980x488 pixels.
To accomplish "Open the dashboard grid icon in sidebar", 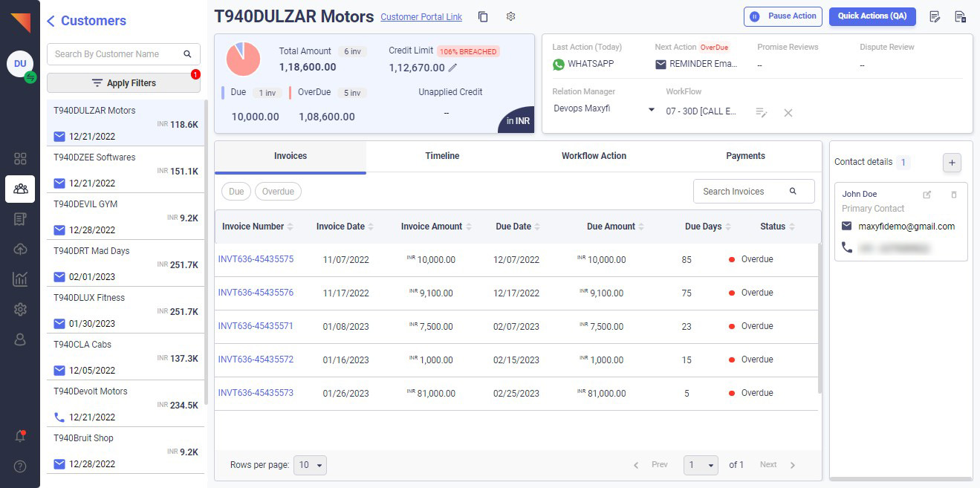I will [20, 158].
